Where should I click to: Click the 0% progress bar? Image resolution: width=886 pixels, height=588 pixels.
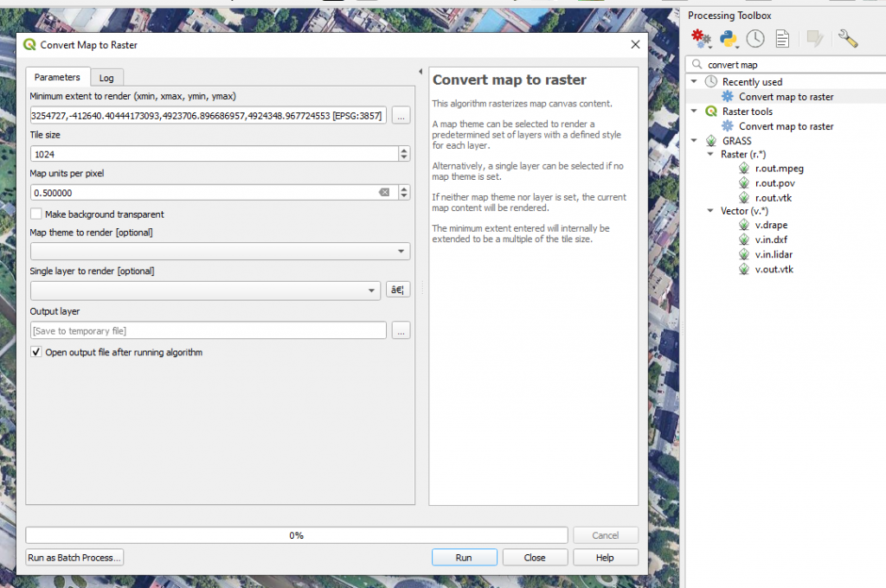(x=297, y=535)
